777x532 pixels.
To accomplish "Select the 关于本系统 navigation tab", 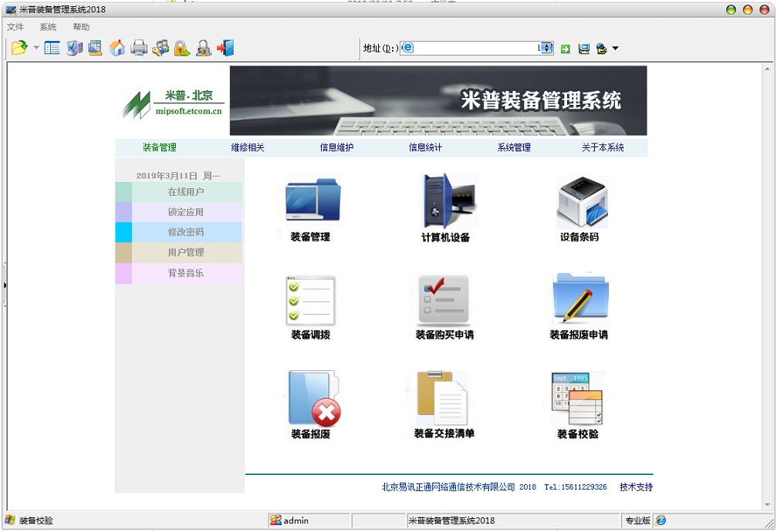I will (x=603, y=147).
